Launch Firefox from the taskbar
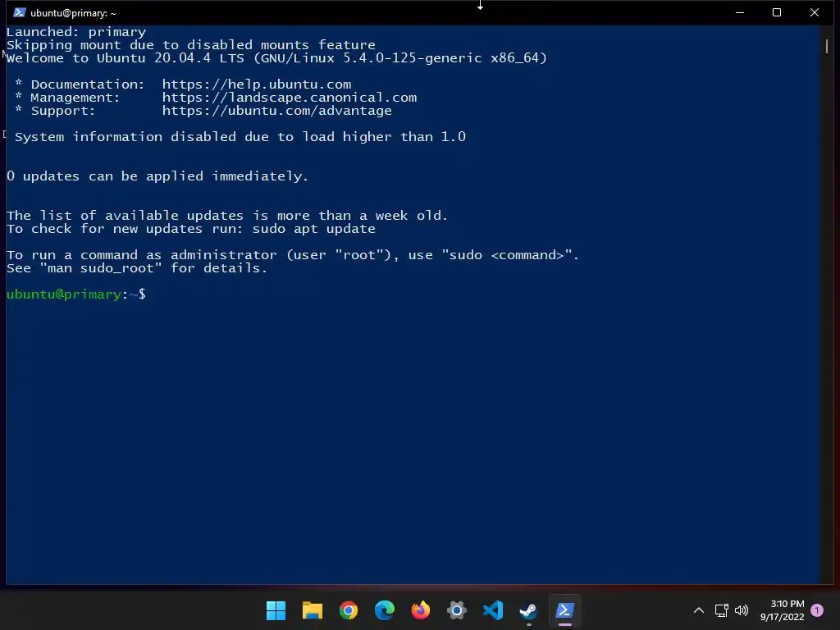 pos(421,610)
